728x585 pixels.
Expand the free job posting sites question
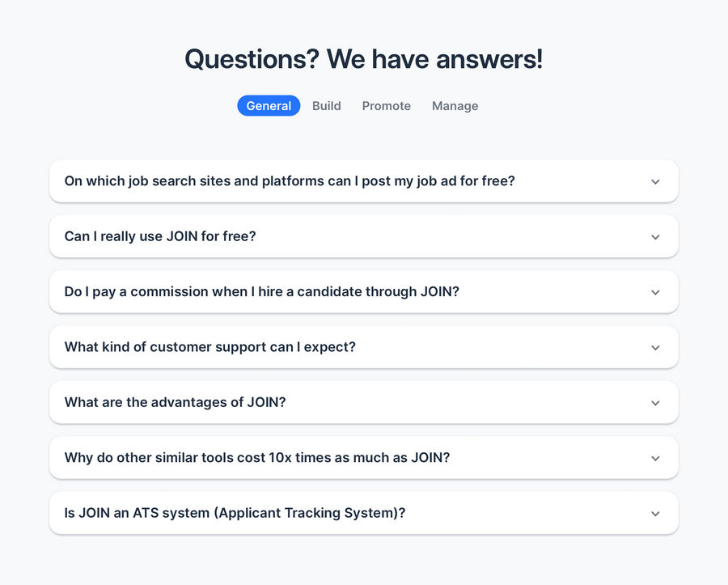(655, 181)
